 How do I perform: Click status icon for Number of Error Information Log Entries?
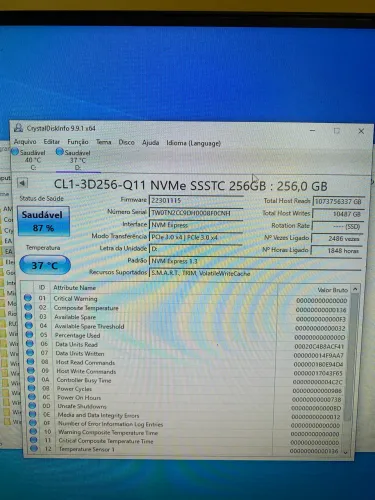33,423
